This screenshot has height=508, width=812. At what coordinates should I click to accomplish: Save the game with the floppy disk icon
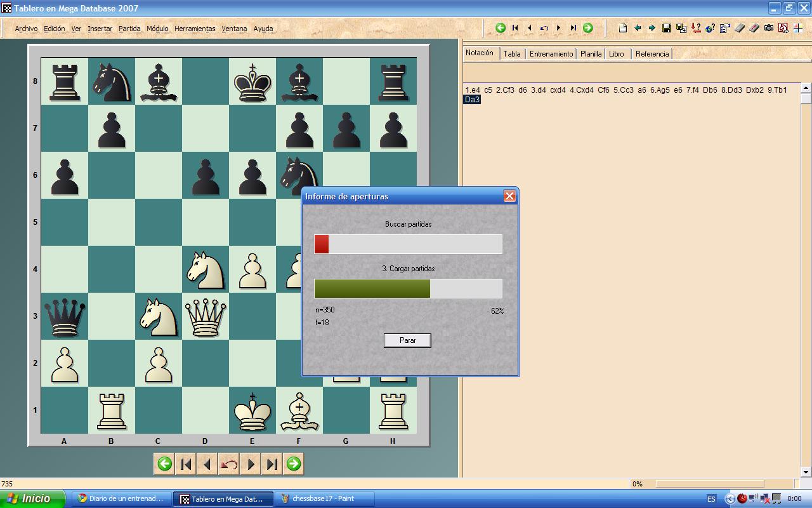click(x=668, y=27)
